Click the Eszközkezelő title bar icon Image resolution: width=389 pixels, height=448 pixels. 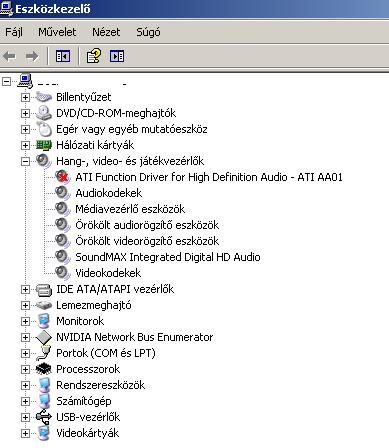tap(6, 8)
